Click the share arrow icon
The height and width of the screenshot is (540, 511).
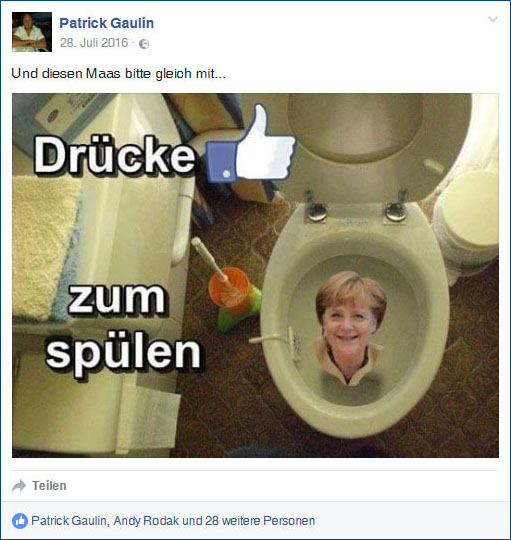[x=19, y=486]
